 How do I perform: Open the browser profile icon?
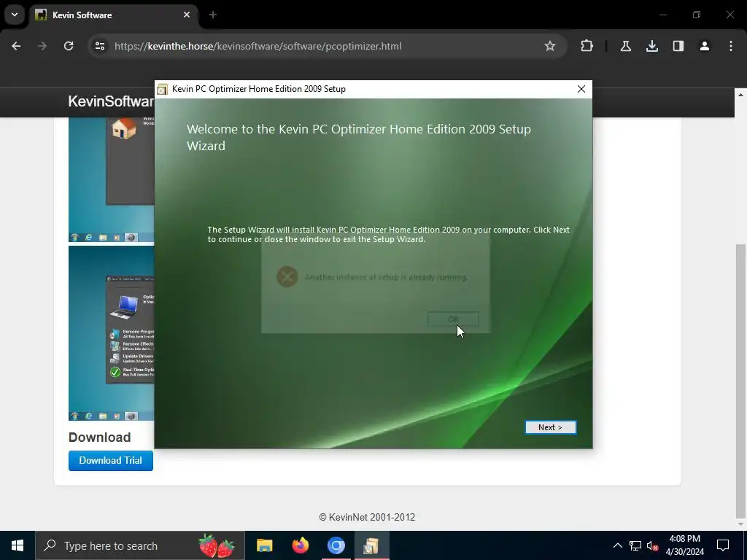tap(704, 46)
